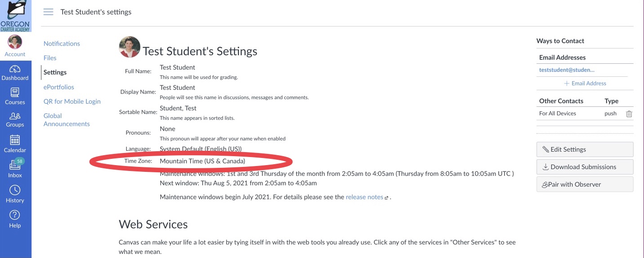This screenshot has height=258, width=644.
Task: Open the Groups navigation icon
Action: tap(15, 120)
